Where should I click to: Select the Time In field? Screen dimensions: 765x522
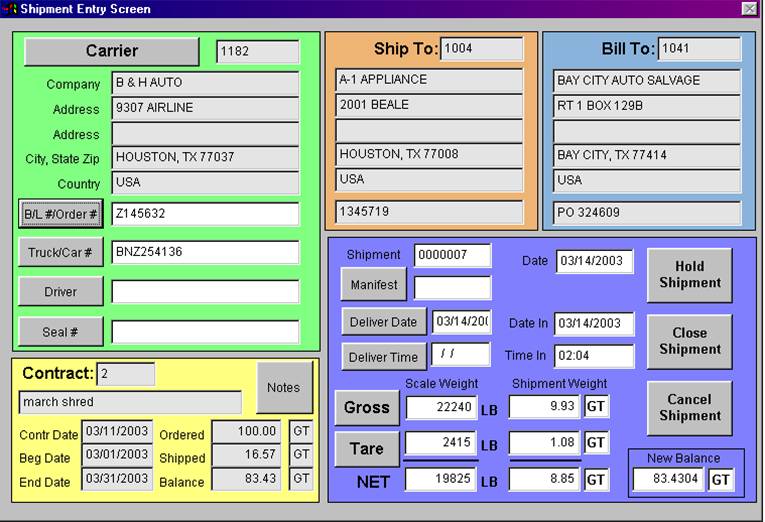(594, 356)
